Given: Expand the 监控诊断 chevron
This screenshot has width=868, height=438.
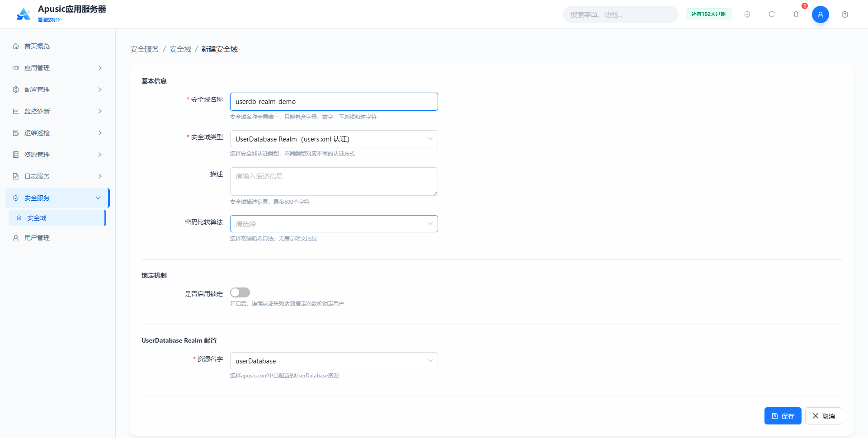Looking at the screenshot, I should click(x=100, y=111).
